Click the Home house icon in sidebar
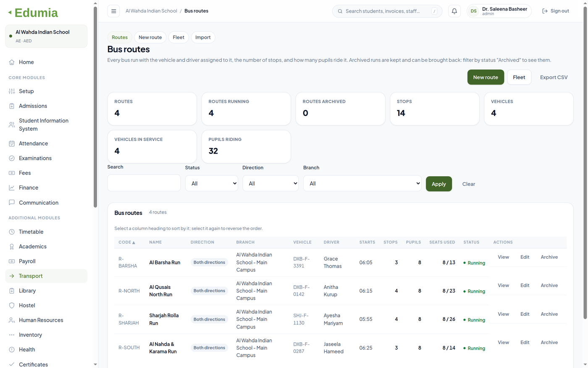Viewport: 588px width, 368px height. 12,62
